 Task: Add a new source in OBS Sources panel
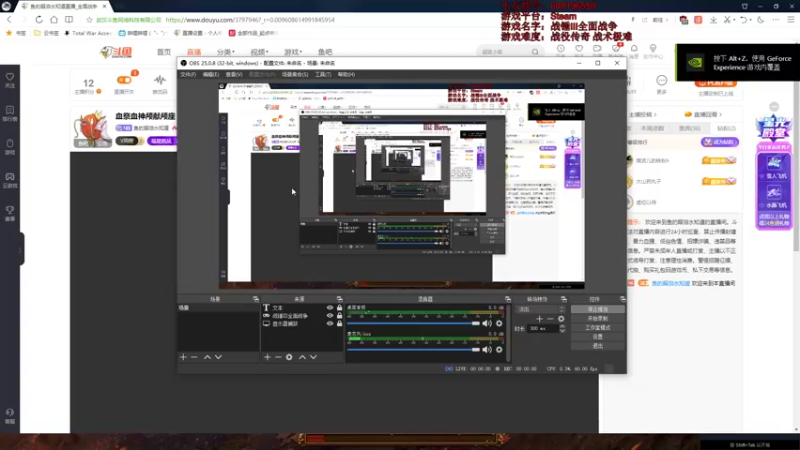pos(267,357)
